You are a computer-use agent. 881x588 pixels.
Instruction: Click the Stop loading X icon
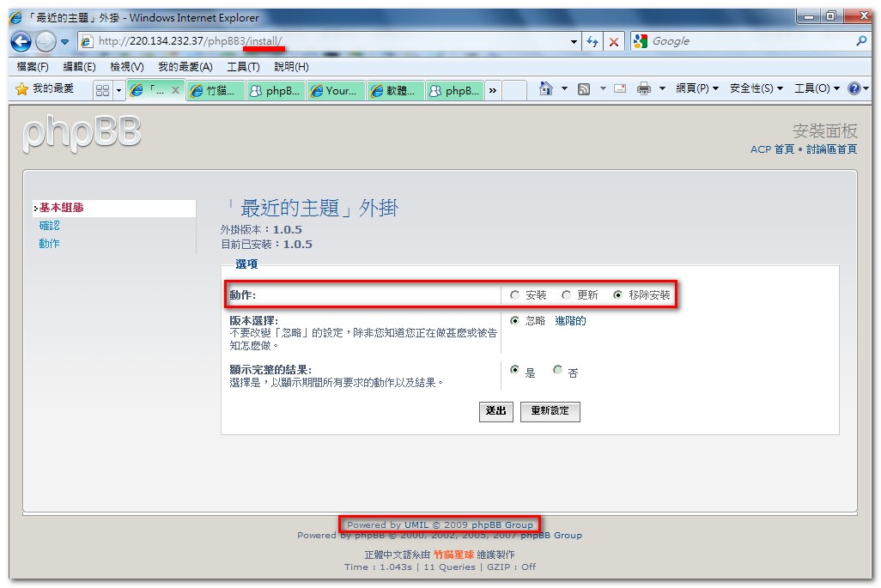pos(614,41)
